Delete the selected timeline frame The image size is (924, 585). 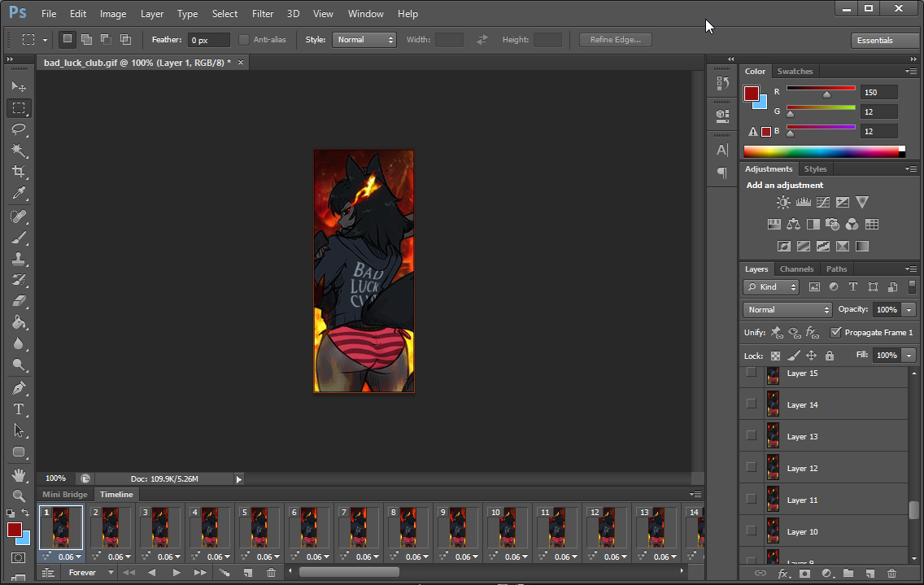tap(271, 572)
